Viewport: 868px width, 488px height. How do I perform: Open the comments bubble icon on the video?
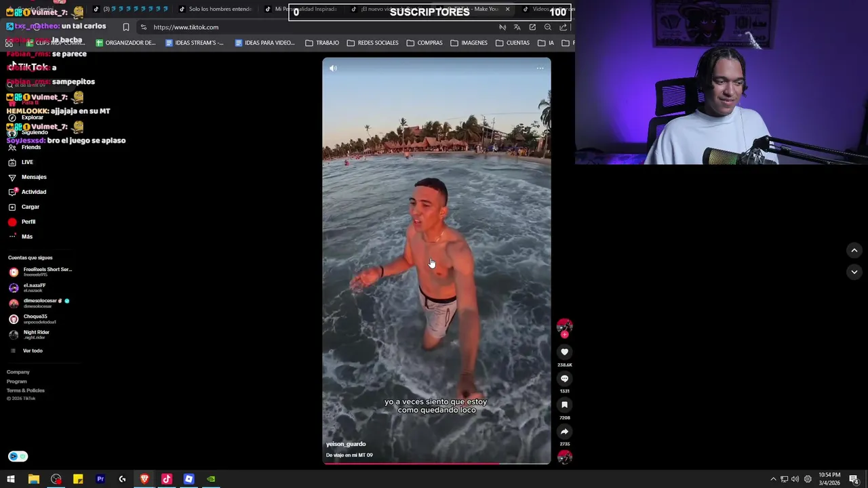(564, 378)
